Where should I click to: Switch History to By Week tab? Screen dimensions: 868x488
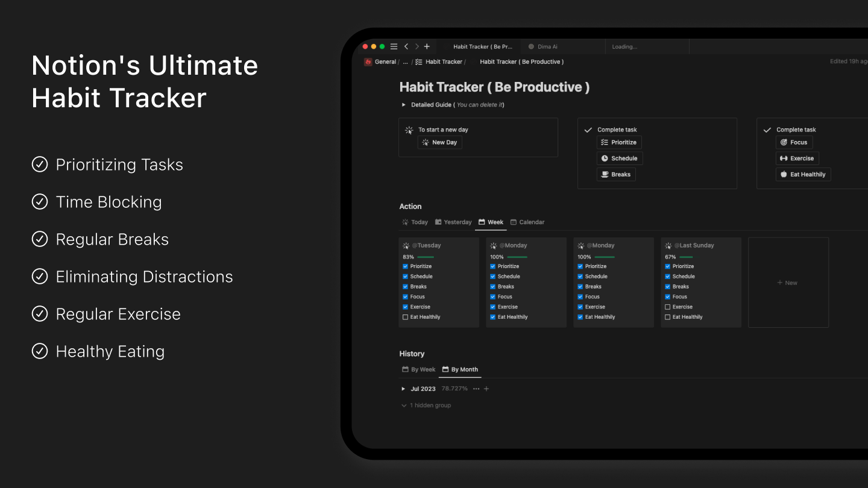tap(418, 369)
